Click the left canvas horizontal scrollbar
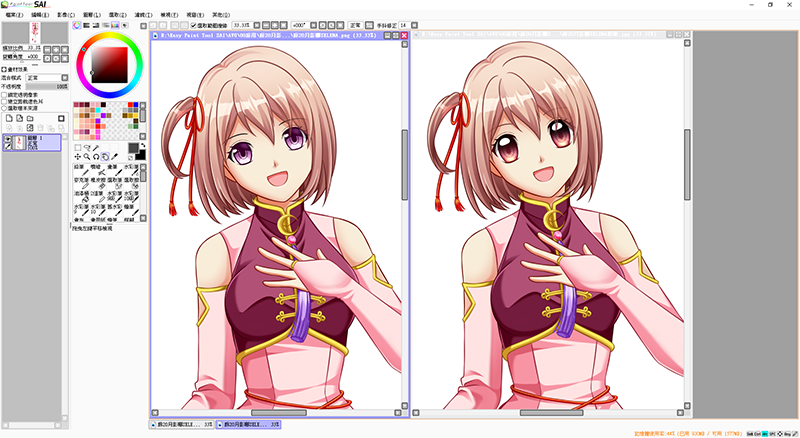Image resolution: width=800 pixels, height=438 pixels. click(x=279, y=412)
